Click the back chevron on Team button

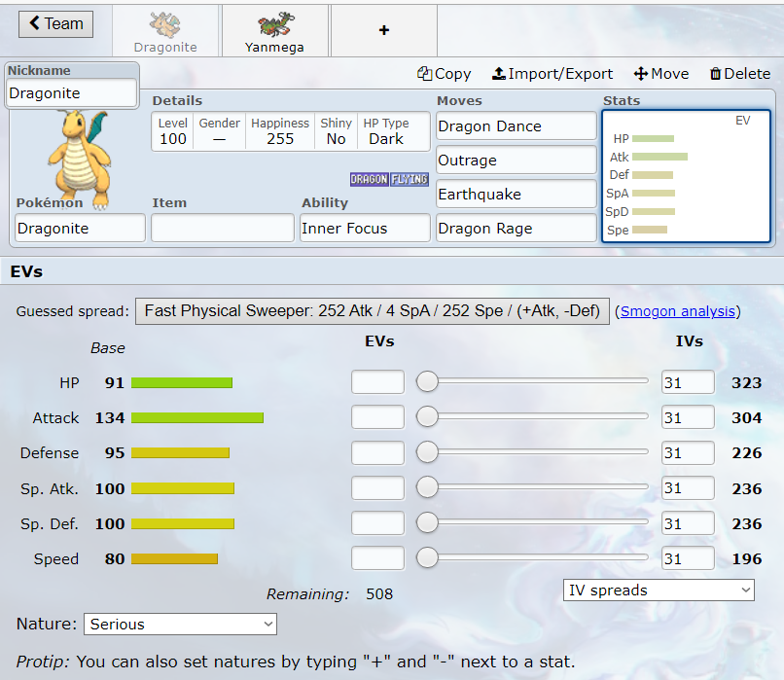pos(34,22)
